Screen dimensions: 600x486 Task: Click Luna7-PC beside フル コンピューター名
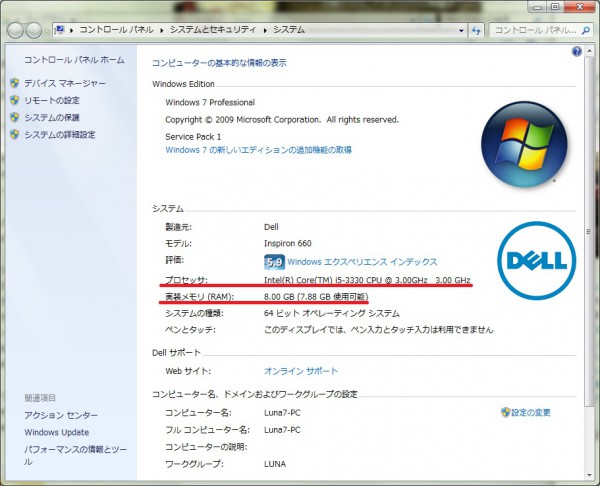tap(282, 430)
